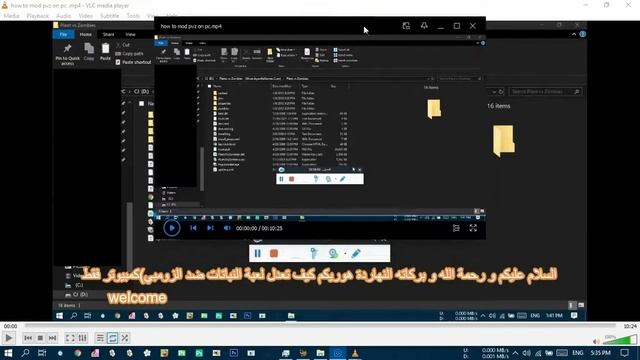
Task: Open system volume from the tray
Action: 527,353
